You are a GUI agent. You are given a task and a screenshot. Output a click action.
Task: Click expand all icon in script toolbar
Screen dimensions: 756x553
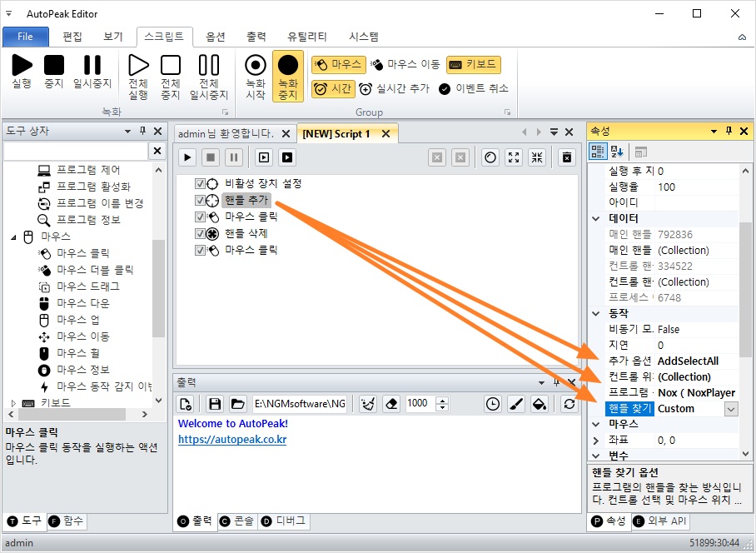click(x=514, y=157)
